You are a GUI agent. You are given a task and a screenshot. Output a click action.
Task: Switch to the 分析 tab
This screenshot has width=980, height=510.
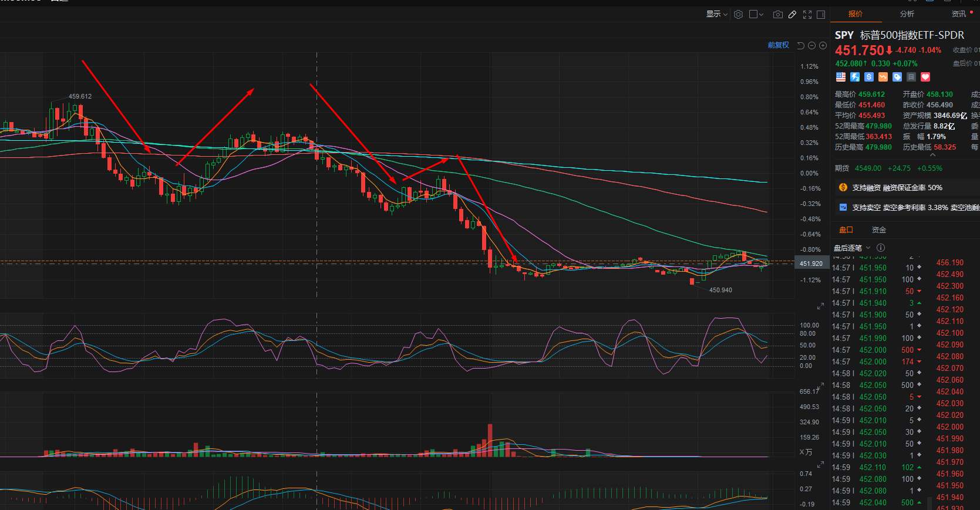[907, 14]
